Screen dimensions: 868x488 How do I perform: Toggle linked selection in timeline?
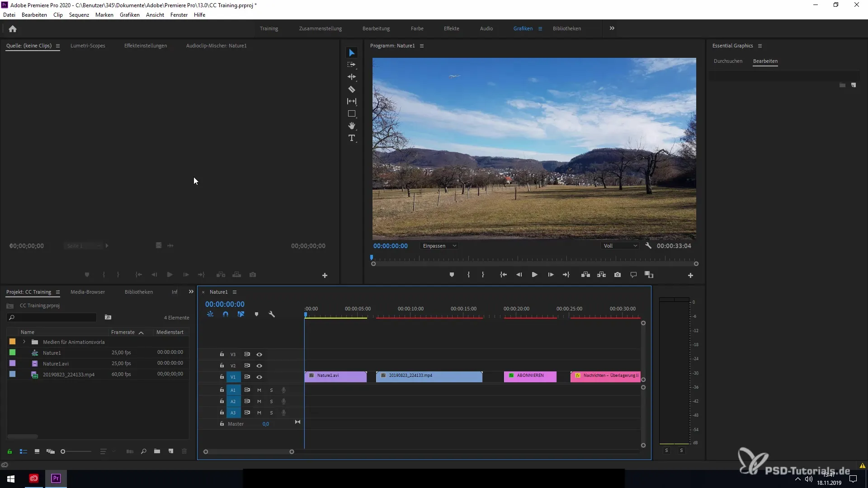click(241, 314)
